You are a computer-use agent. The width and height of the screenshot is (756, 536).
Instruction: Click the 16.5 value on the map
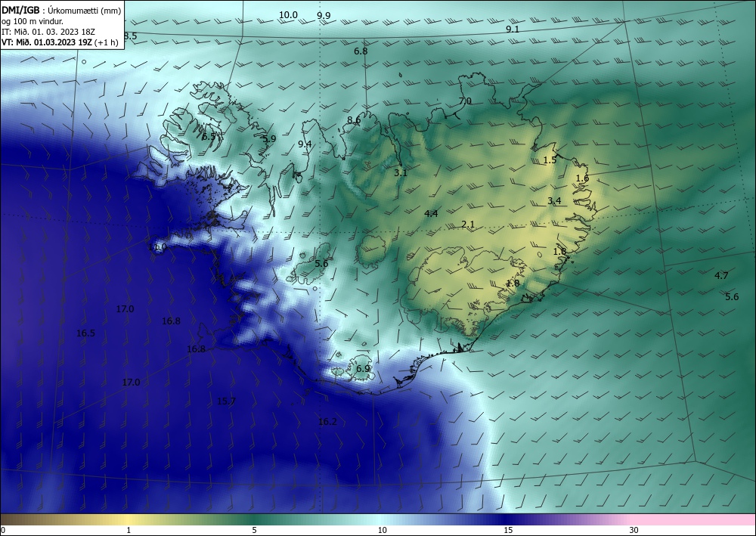[86, 333]
